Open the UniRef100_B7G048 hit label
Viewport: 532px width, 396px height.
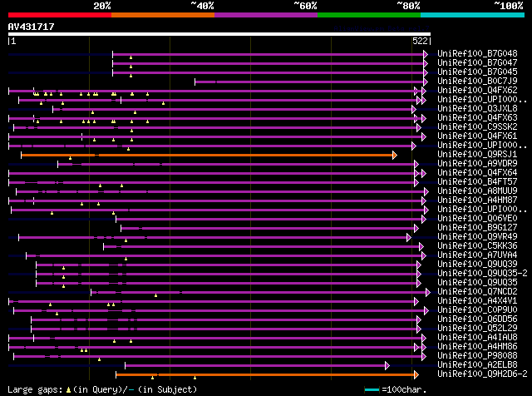[x=477, y=54]
